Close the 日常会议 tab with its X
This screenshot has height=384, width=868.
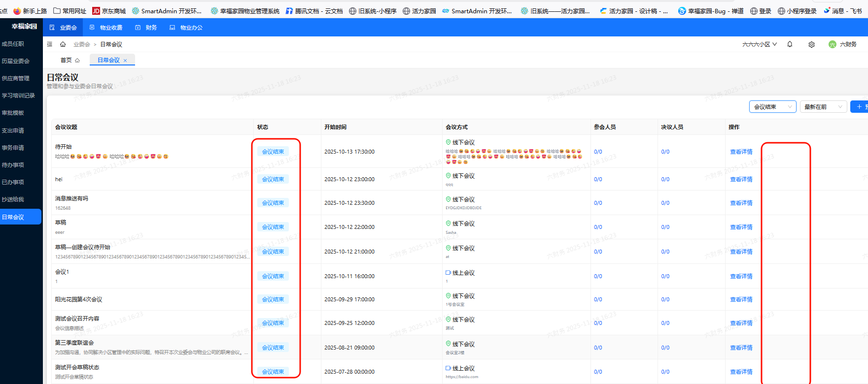(125, 61)
